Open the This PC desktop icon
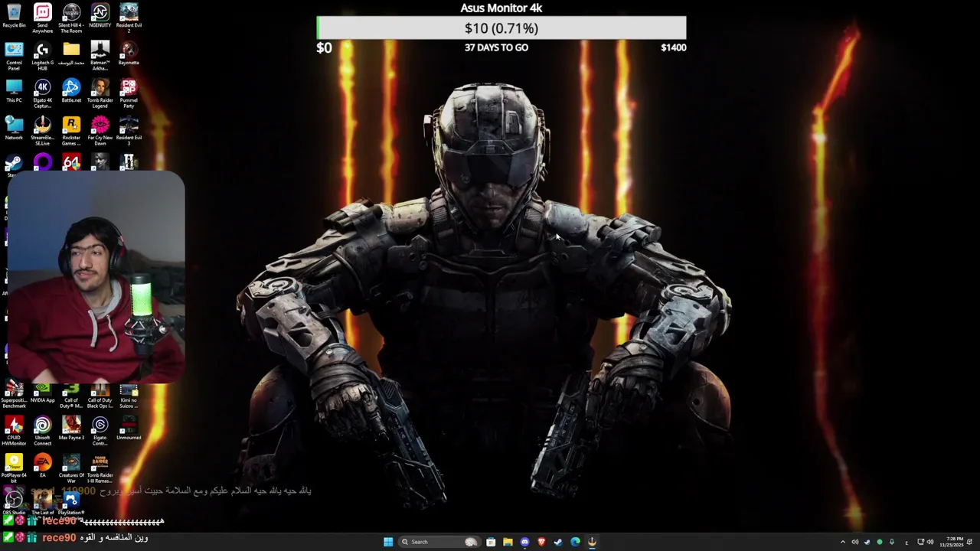The image size is (980, 551). [x=14, y=91]
